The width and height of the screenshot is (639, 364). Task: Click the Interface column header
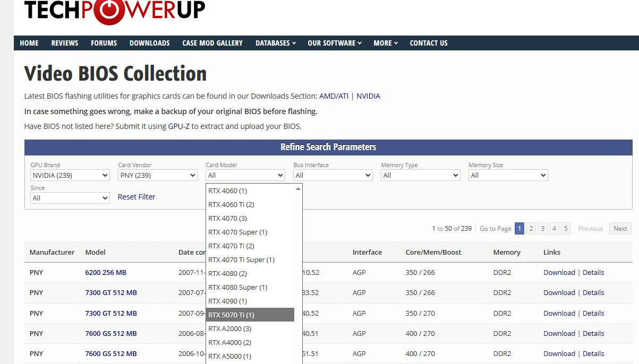tap(367, 253)
